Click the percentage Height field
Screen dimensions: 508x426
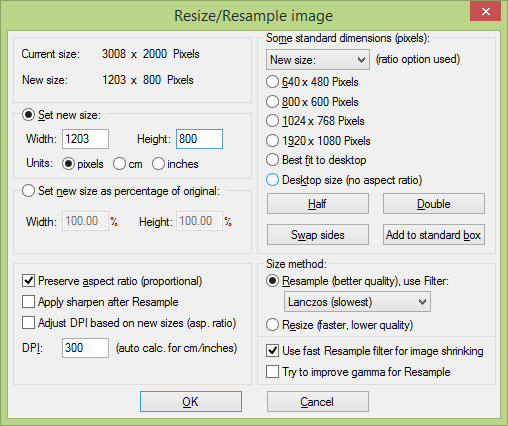(199, 221)
